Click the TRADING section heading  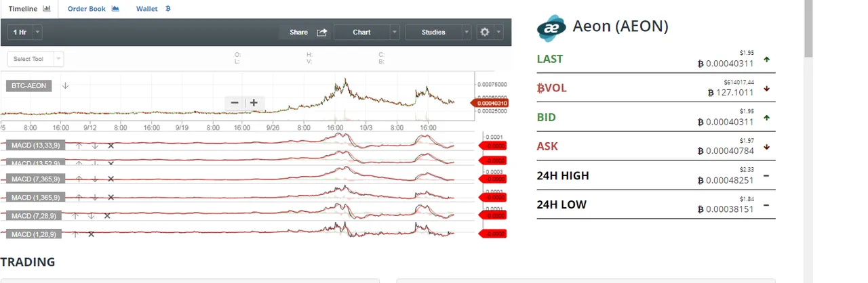point(28,262)
